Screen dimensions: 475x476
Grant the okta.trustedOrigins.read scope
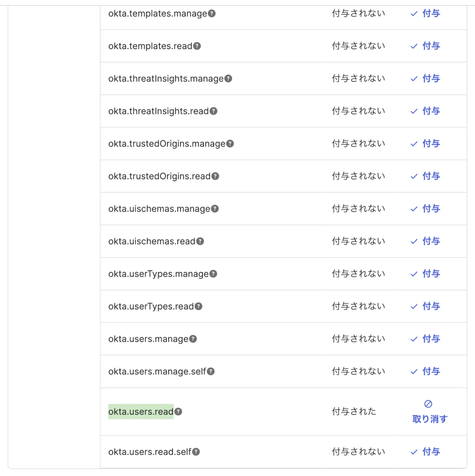pyautogui.click(x=426, y=176)
